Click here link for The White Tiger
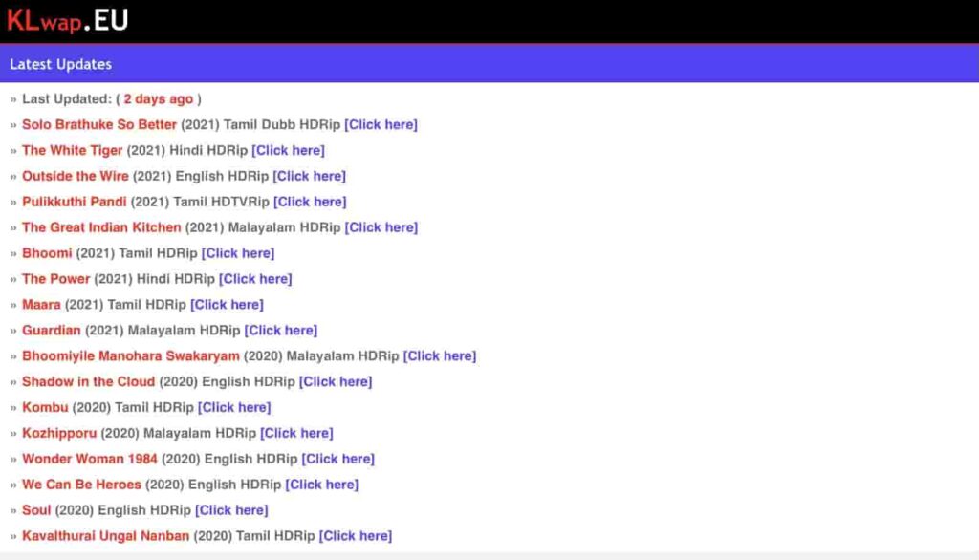 coord(289,150)
